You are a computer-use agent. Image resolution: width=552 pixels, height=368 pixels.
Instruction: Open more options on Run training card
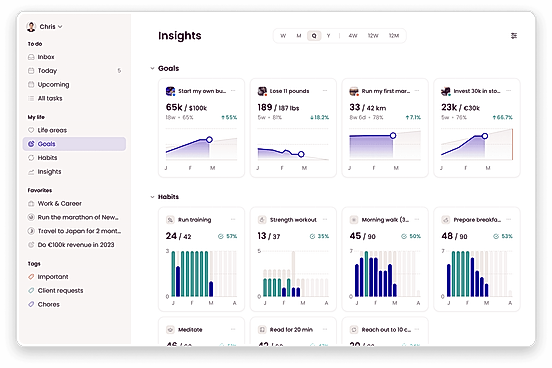233,219
